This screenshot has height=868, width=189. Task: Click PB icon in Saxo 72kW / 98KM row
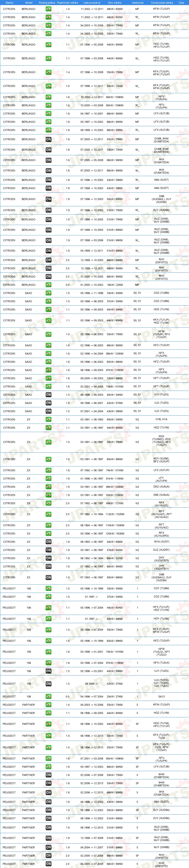point(48,378)
